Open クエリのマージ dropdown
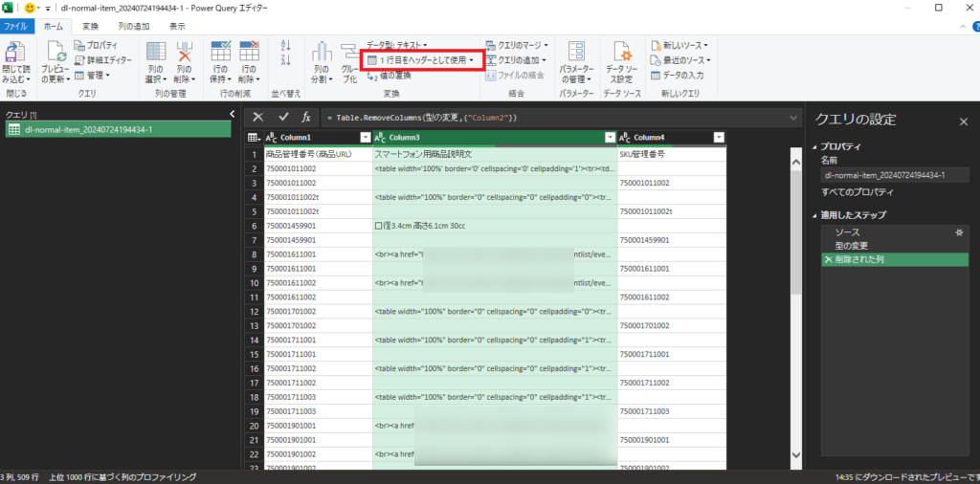Image resolution: width=980 pixels, height=484 pixels. pyautogui.click(x=516, y=45)
